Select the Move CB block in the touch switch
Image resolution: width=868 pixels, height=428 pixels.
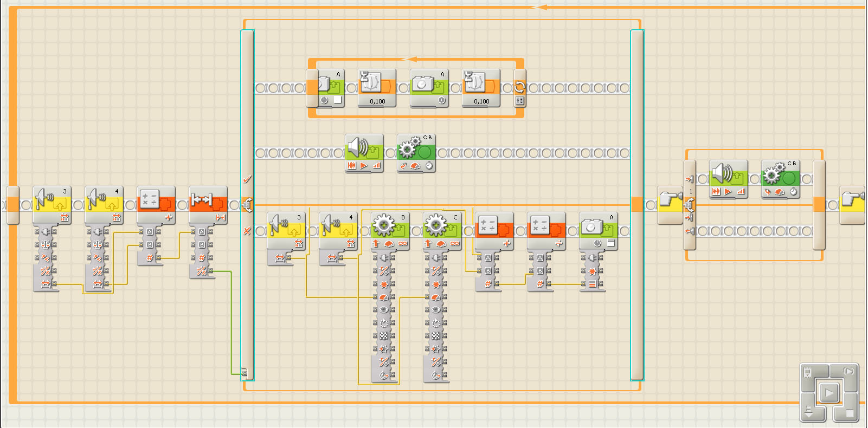(781, 179)
